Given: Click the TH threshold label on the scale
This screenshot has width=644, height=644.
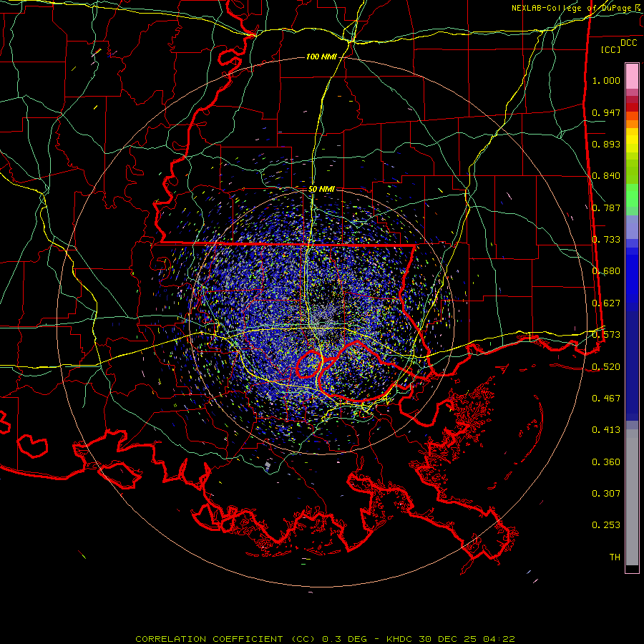Looking at the screenshot, I should [x=615, y=557].
